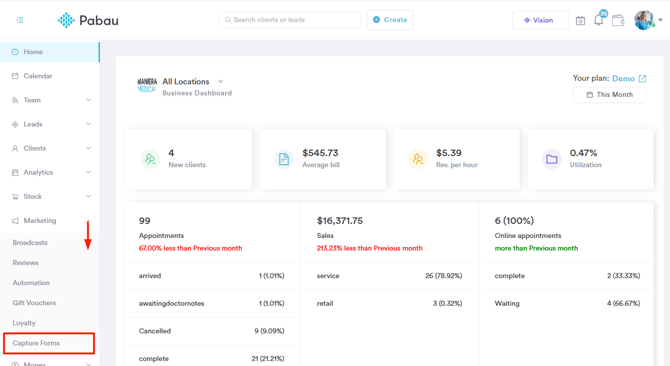
Task: Expand the Clients chevron
Action: (88, 148)
